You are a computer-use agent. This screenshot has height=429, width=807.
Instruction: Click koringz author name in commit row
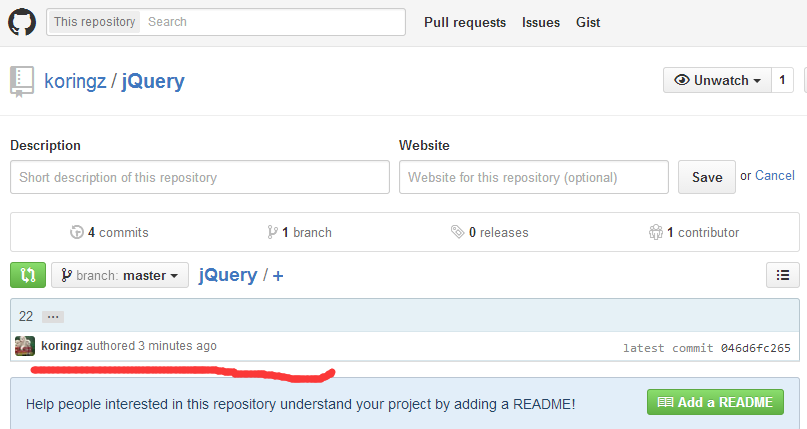[x=62, y=346]
